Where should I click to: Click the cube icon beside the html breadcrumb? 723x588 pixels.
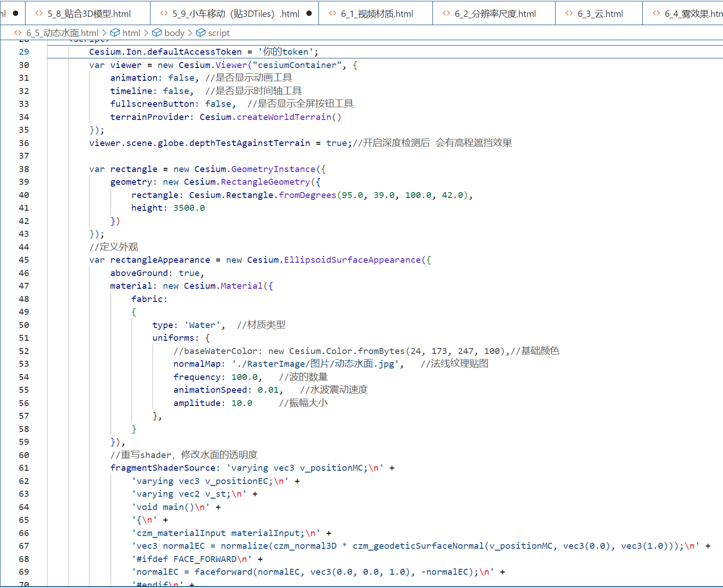click(x=115, y=33)
